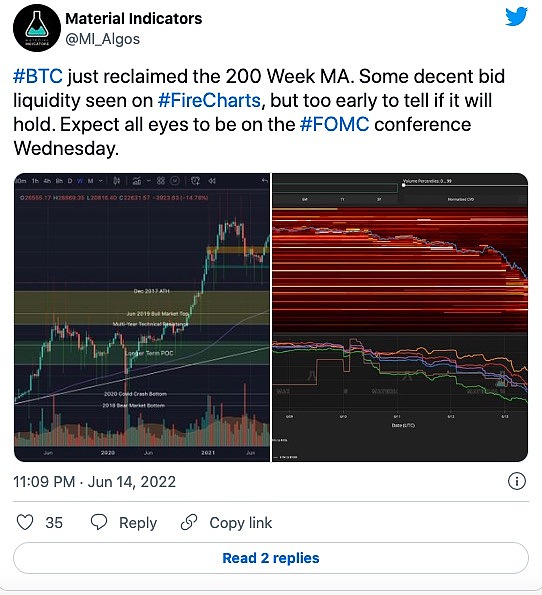
Task: Like the tweet with heart icon
Action: point(25,522)
